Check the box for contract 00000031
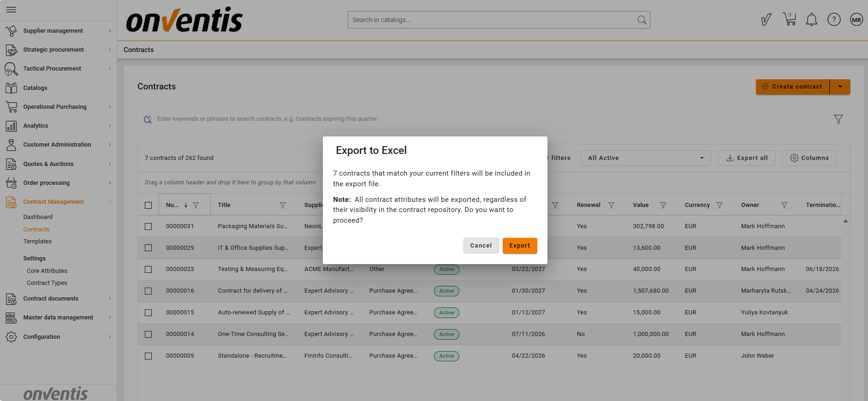 click(x=148, y=227)
